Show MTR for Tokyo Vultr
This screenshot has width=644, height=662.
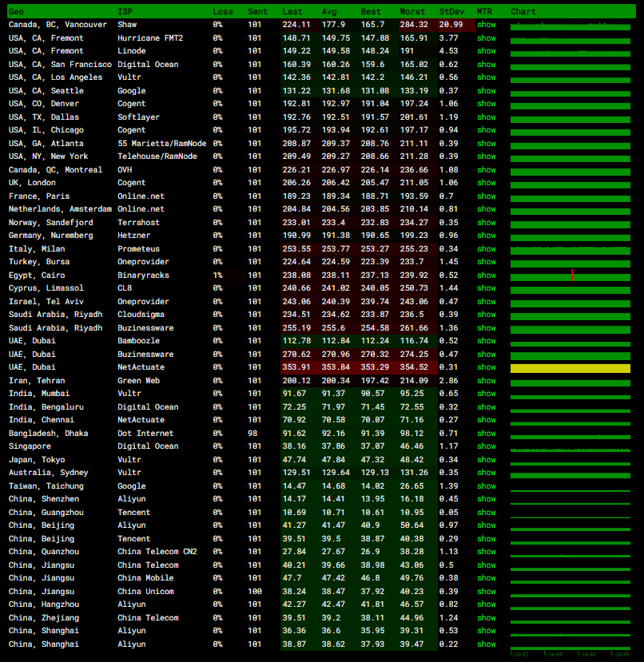click(487, 460)
